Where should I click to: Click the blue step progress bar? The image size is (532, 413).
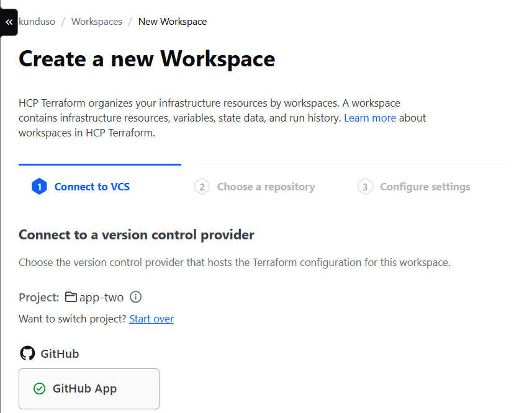coord(100,164)
